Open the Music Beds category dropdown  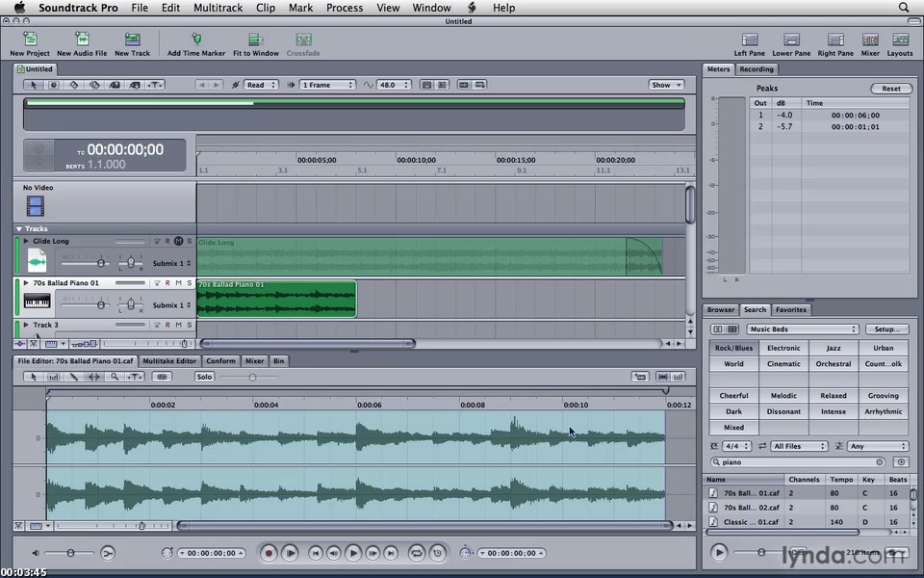pos(802,329)
